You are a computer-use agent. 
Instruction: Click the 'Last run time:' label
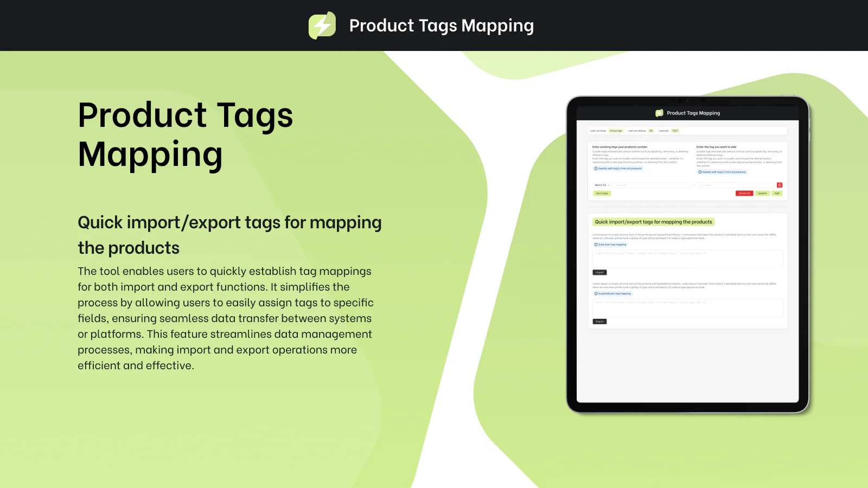pos(598,131)
